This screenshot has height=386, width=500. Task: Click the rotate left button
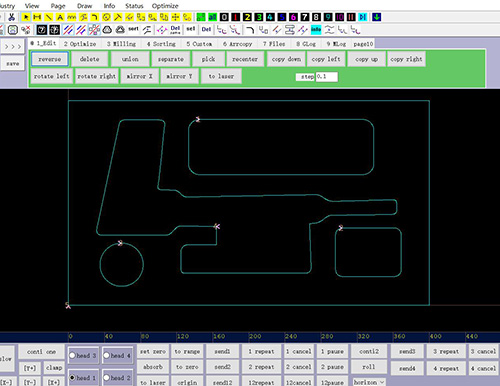coord(51,76)
